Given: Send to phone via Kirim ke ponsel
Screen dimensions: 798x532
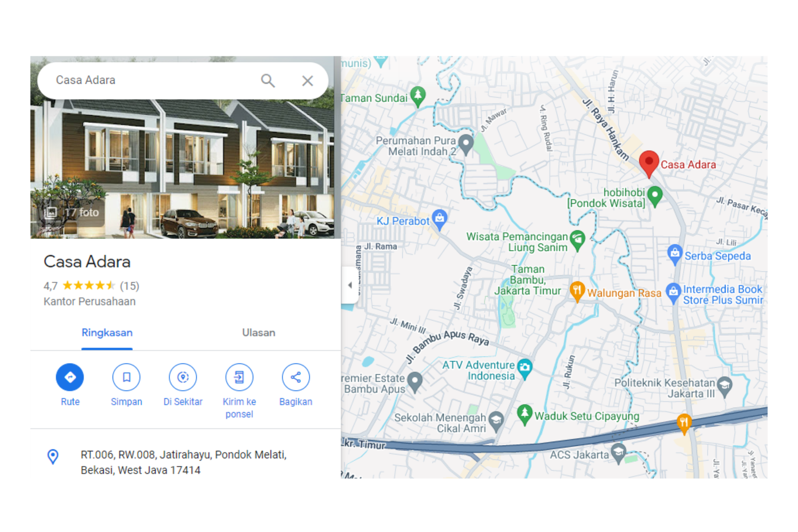Looking at the screenshot, I should pyautogui.click(x=239, y=377).
